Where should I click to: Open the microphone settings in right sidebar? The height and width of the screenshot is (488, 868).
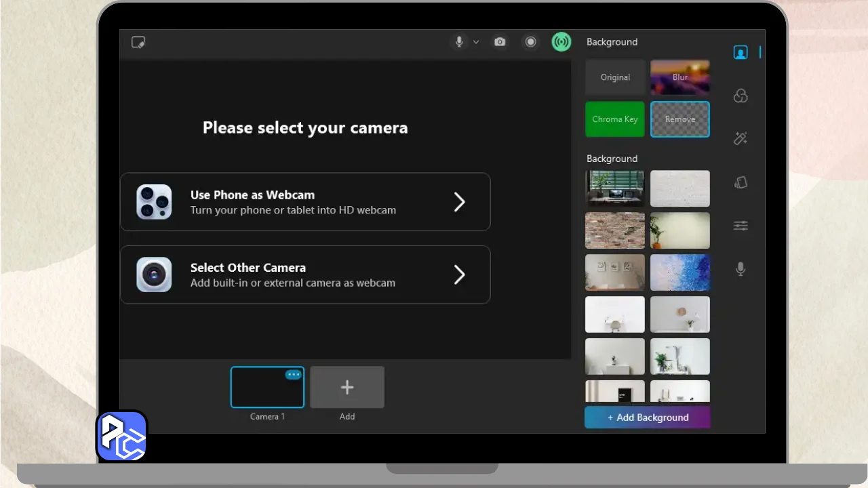coord(741,269)
